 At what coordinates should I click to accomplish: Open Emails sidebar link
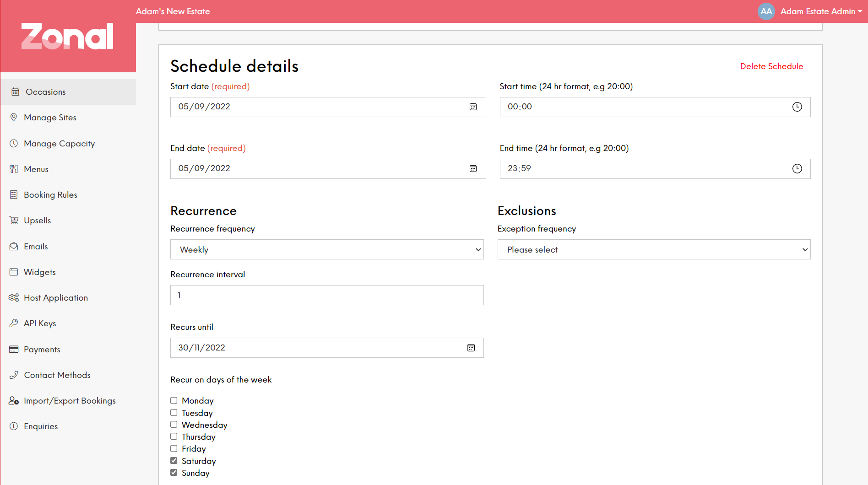tap(36, 247)
